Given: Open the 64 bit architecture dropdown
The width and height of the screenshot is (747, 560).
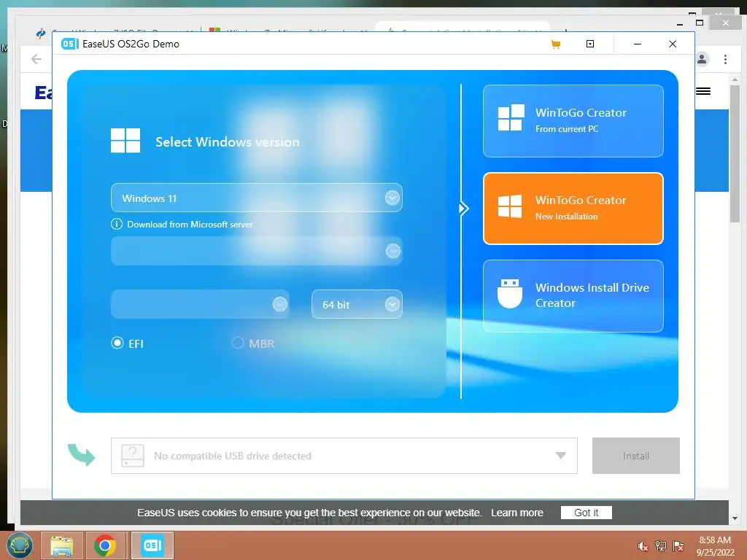Looking at the screenshot, I should [357, 304].
